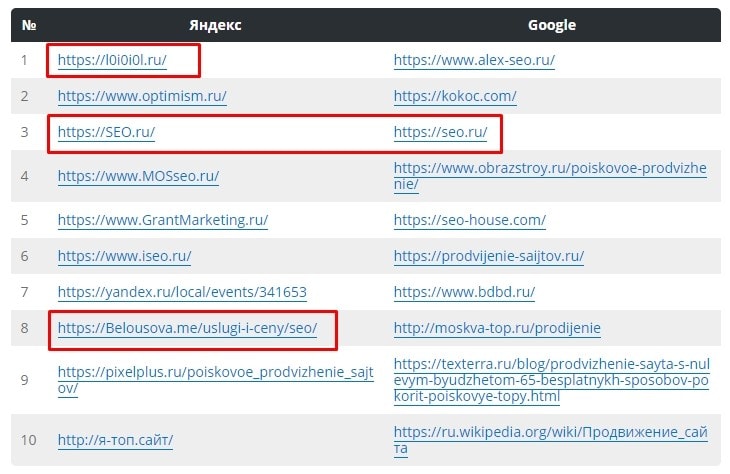Select row number 2 cell

pyautogui.click(x=25, y=96)
